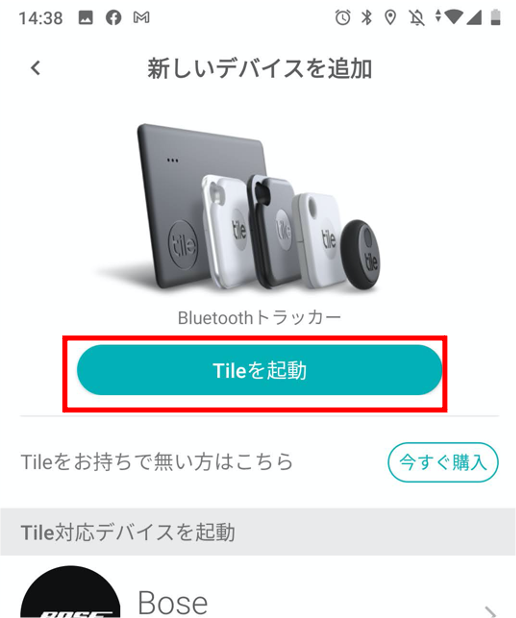Tap the Wi-Fi signal status icon
Viewport: 516px width, 618px height.
click(x=453, y=17)
